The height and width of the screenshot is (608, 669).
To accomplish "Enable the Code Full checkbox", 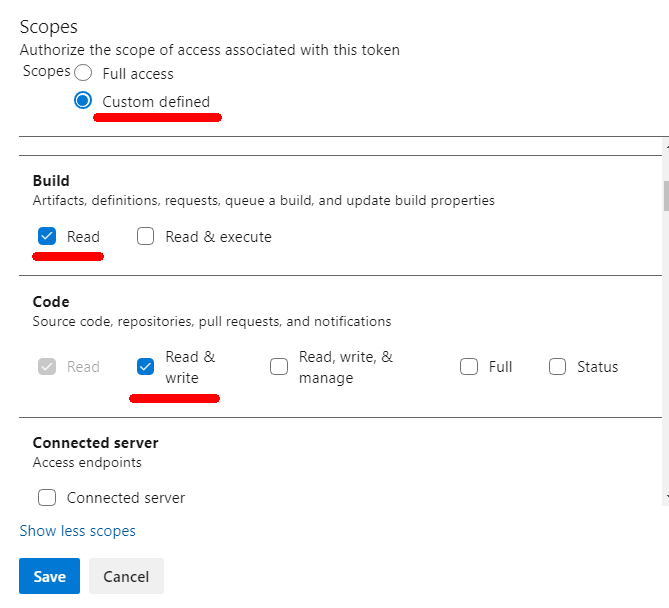I will point(469,367).
